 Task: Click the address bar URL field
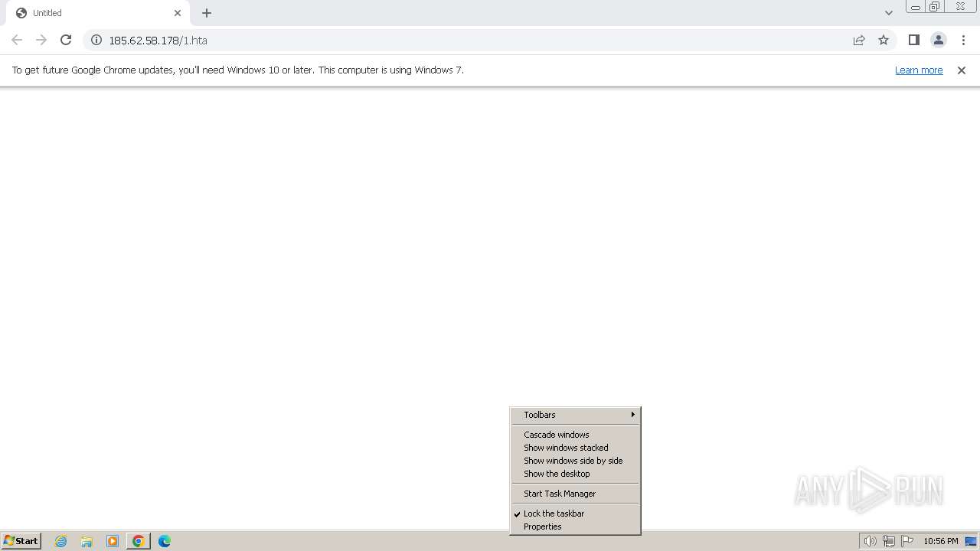[x=475, y=40]
